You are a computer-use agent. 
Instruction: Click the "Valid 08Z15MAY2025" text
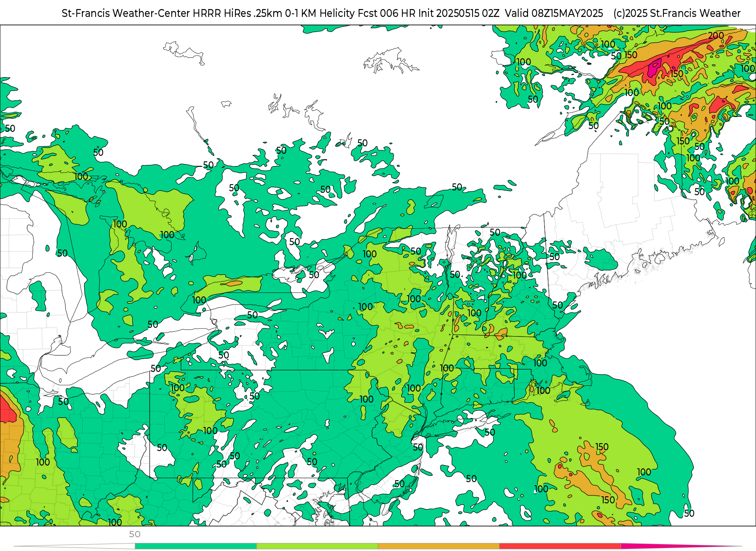pyautogui.click(x=554, y=13)
